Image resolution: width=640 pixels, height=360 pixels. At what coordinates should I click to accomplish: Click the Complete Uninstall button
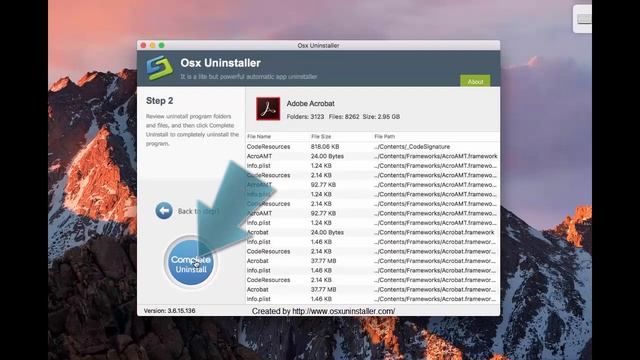point(191,262)
